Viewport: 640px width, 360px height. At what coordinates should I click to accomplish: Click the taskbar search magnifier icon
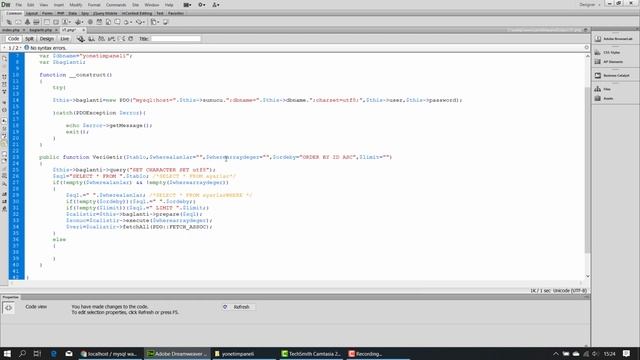click(x=22, y=353)
